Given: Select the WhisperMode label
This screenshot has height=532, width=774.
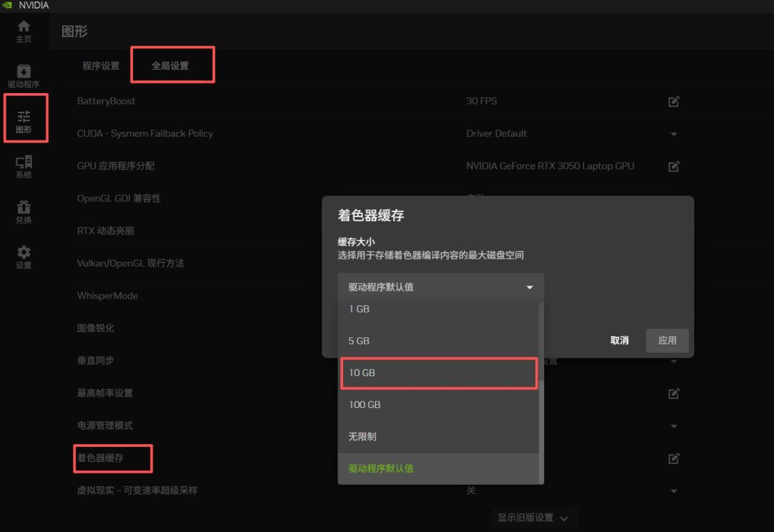Looking at the screenshot, I should pos(108,296).
